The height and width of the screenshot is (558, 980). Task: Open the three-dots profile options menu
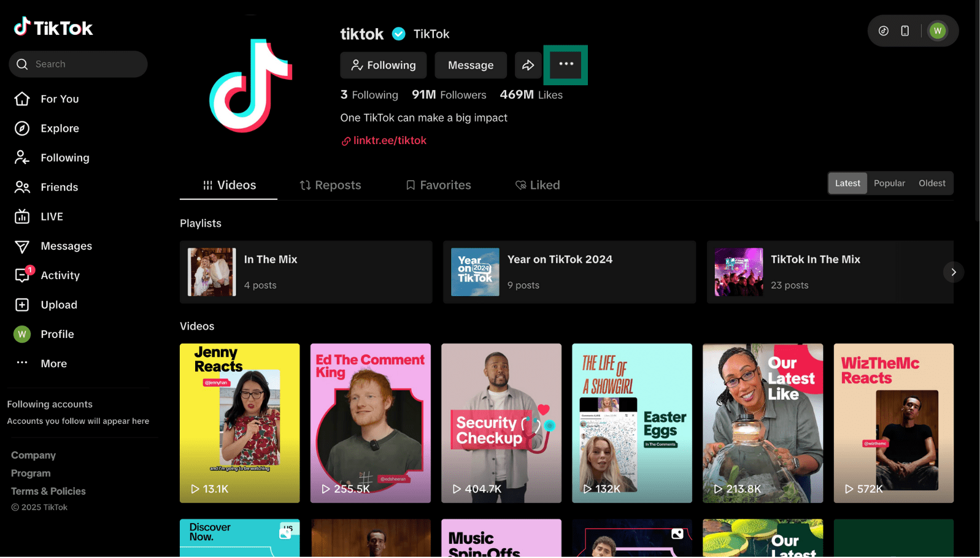[x=566, y=64]
